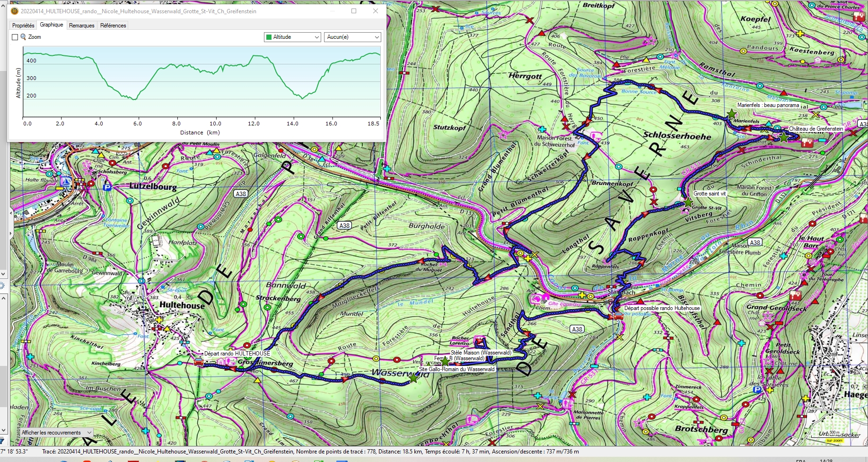Click the Graphique tab
The image size is (868, 462).
click(x=52, y=25)
